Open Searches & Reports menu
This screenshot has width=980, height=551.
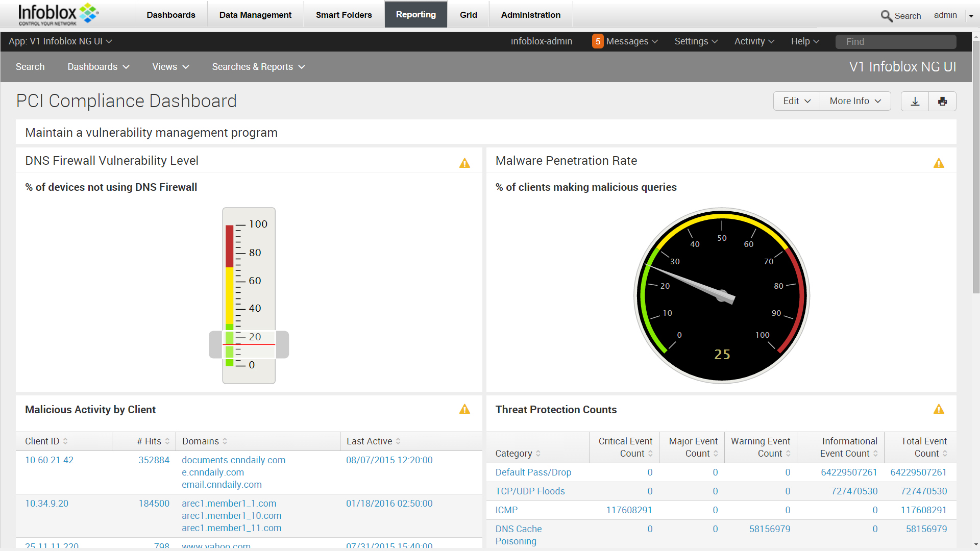[258, 67]
